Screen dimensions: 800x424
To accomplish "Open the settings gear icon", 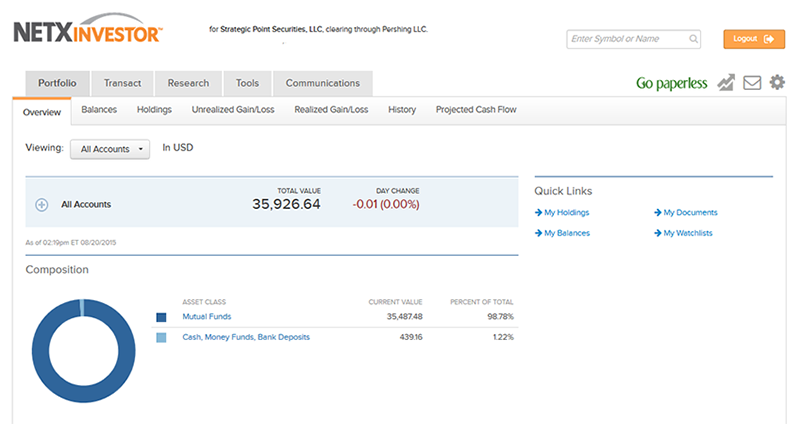I will click(x=777, y=82).
